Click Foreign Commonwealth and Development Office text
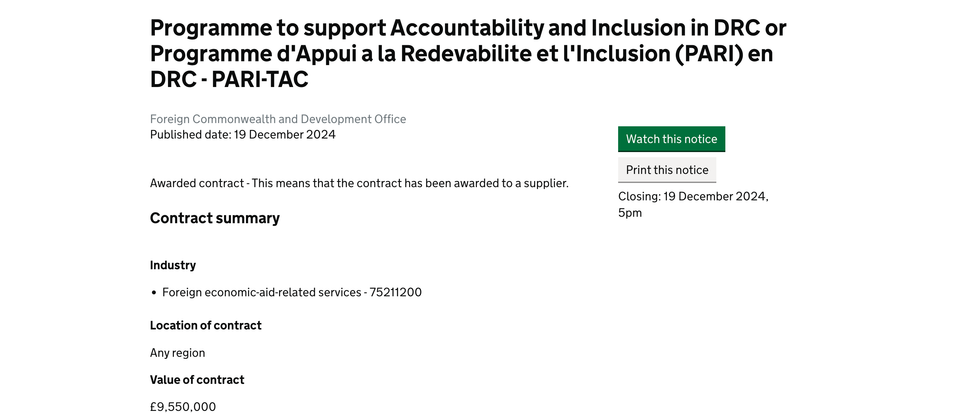 [x=278, y=119]
